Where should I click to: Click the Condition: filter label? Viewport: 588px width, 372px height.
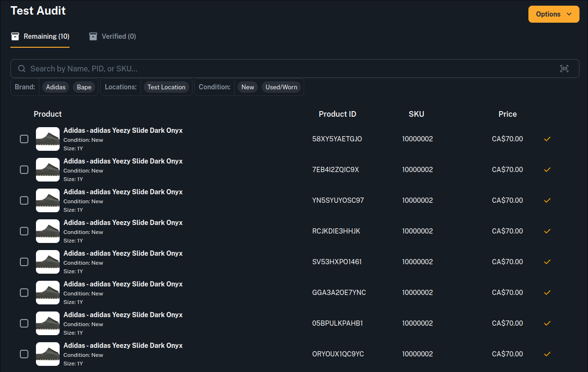pos(215,87)
